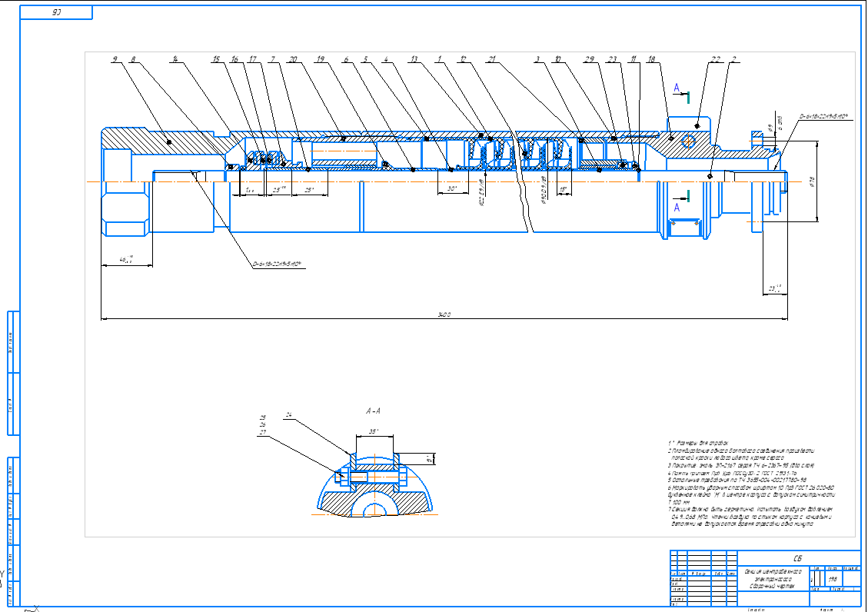Viewport: 868px width, 612px height.
Task: Pick part callout number 10
Action: (557, 58)
